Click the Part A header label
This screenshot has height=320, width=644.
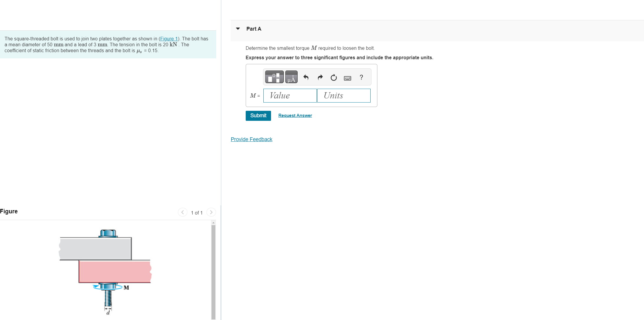tap(254, 29)
